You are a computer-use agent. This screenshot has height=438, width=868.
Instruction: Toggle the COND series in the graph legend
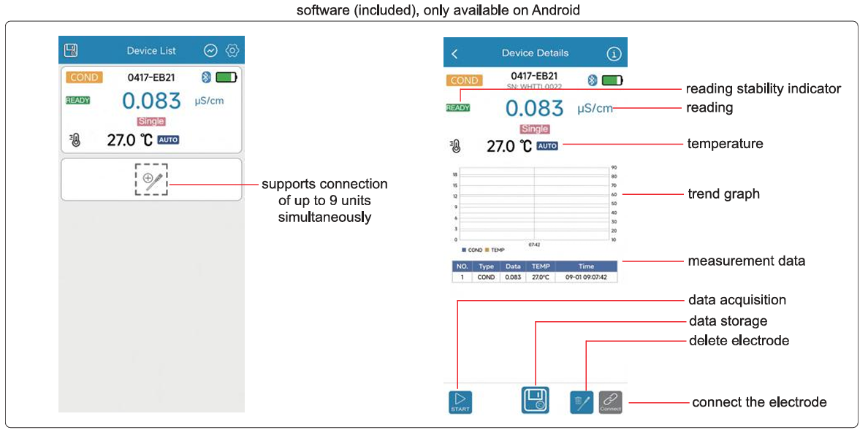coord(472,250)
